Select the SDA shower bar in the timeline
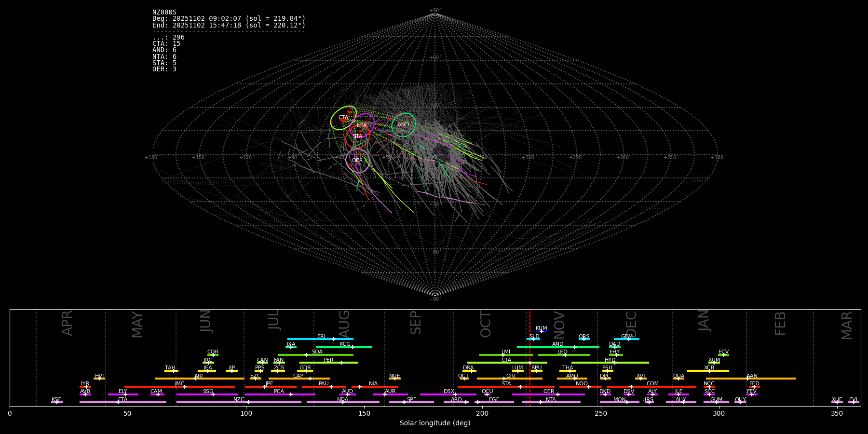 [x=316, y=355]
